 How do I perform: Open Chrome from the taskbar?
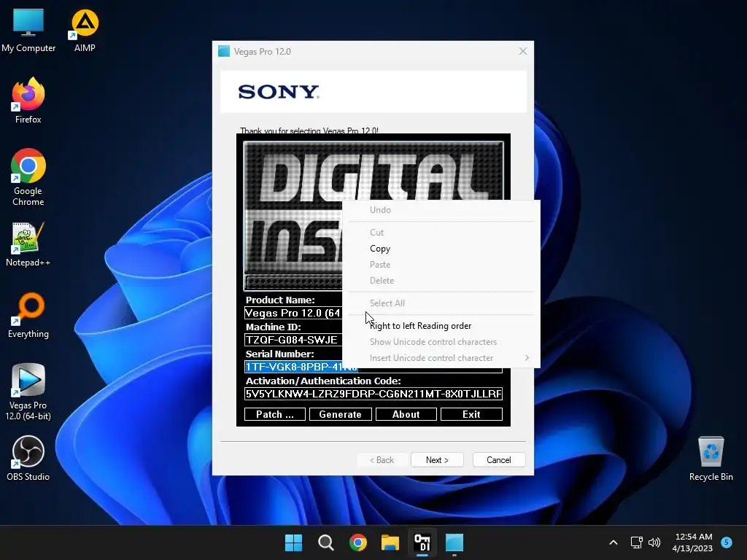pyautogui.click(x=358, y=542)
